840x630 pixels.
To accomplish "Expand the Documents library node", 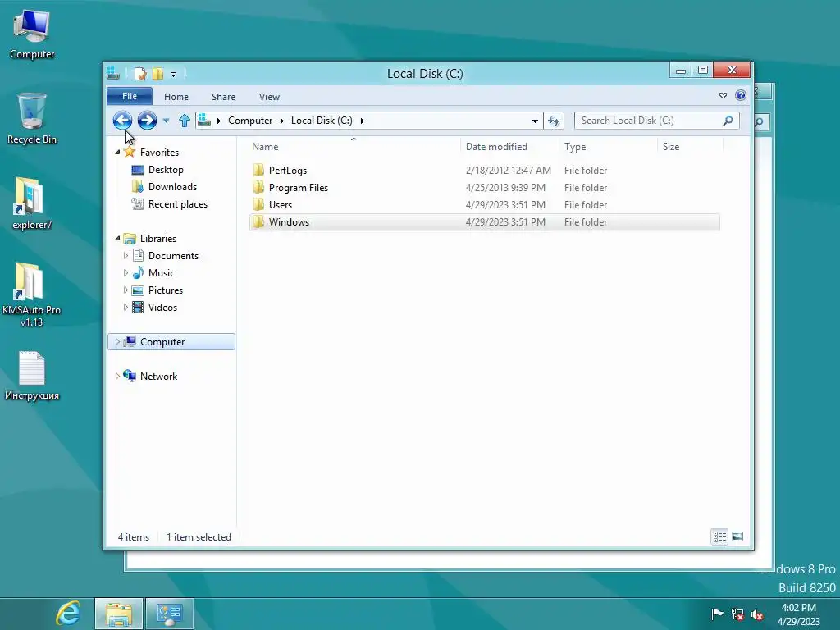I will 126,256.
